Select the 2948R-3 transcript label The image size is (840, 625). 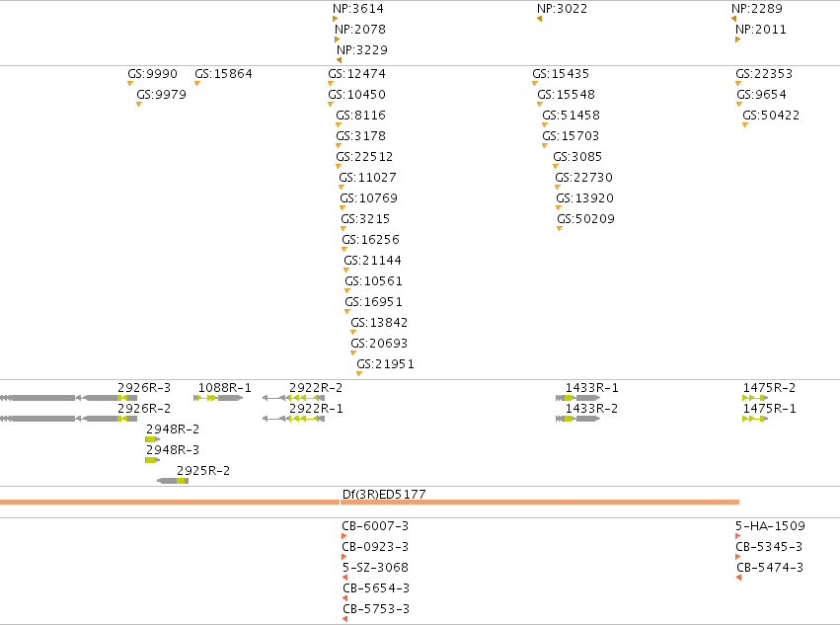[x=173, y=450]
